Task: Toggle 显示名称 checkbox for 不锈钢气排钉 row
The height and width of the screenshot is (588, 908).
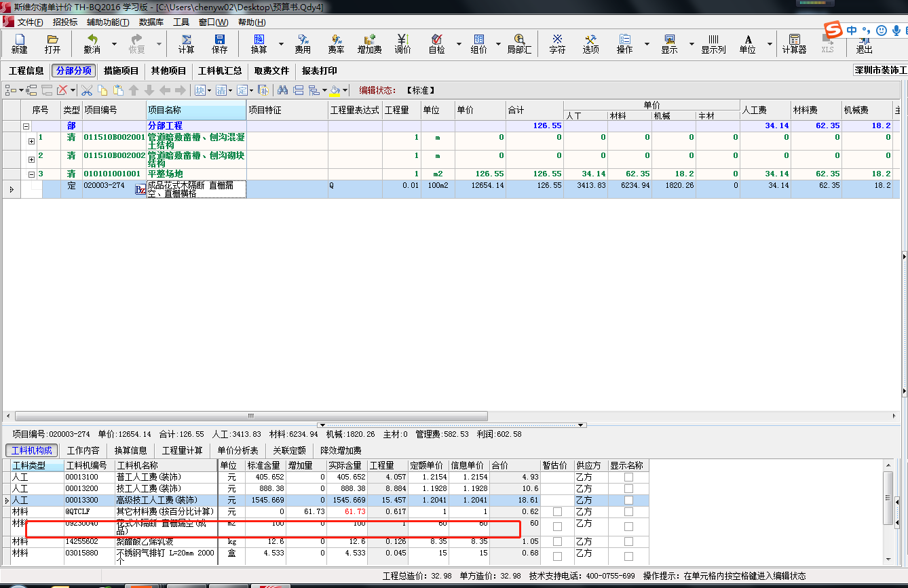Action: (x=628, y=556)
